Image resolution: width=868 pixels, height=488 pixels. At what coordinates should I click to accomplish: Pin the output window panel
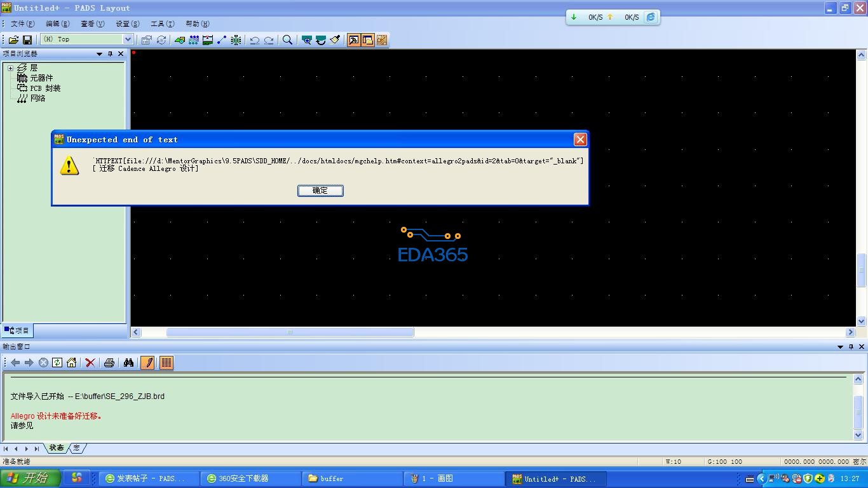(x=851, y=347)
